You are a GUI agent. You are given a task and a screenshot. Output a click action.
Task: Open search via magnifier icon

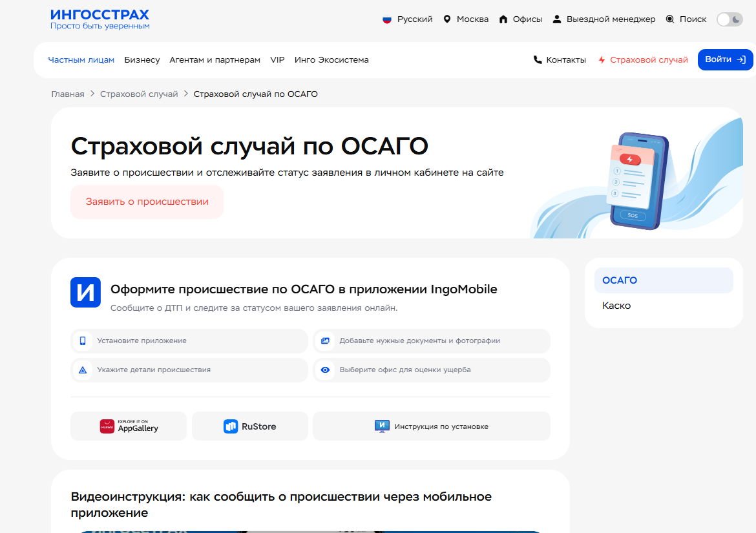tap(670, 19)
